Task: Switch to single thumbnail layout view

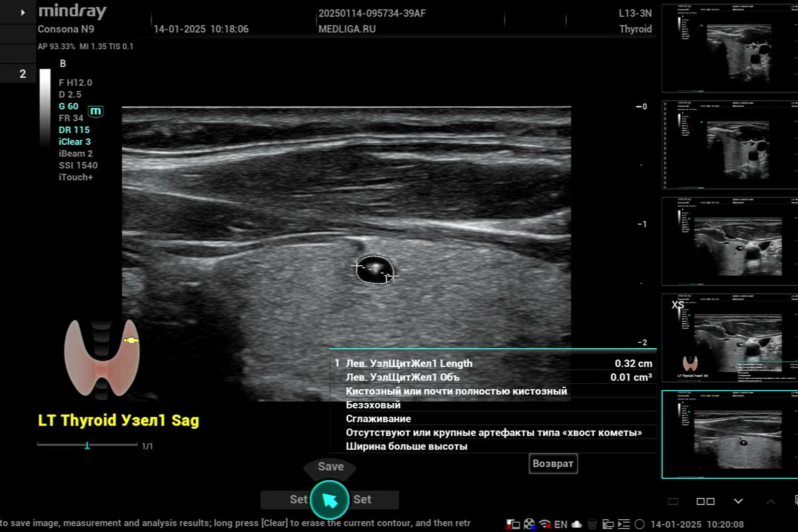Action: 673,501
